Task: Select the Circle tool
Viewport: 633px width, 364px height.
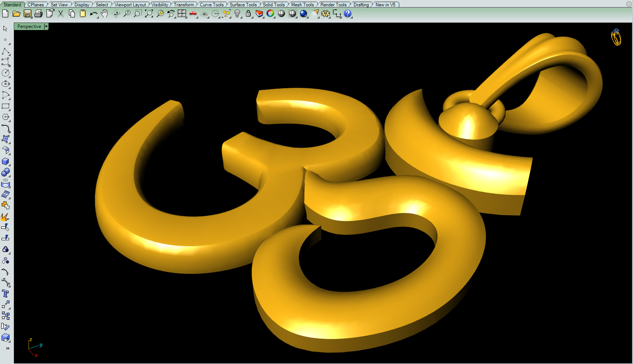Action: [6, 73]
